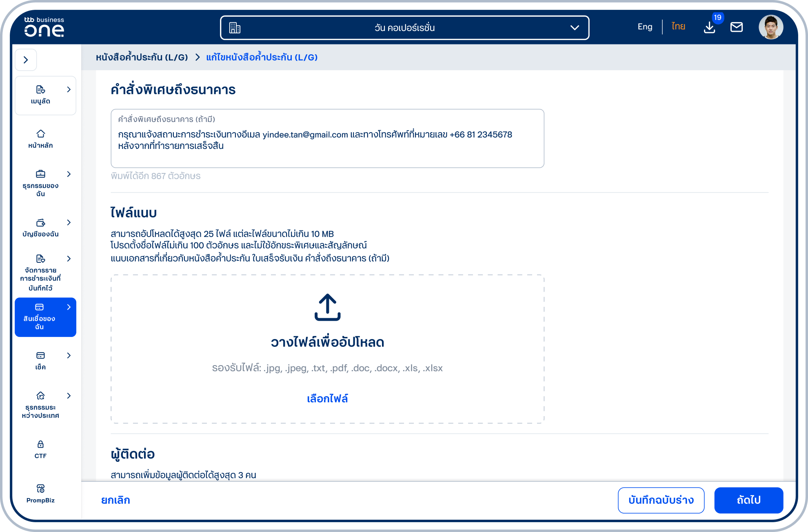Click หนังสือค้ำประกัน (L/G) breadcrumb
The image size is (808, 532).
142,57
